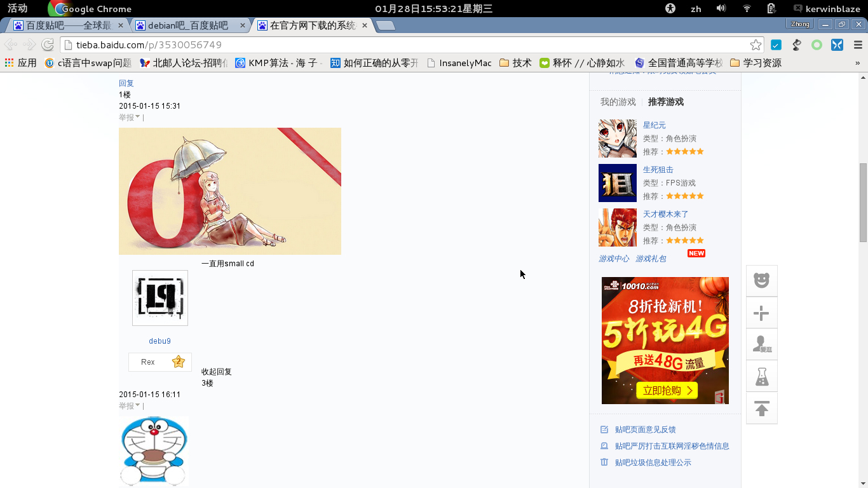Go to 游戏中心

pyautogui.click(x=614, y=259)
